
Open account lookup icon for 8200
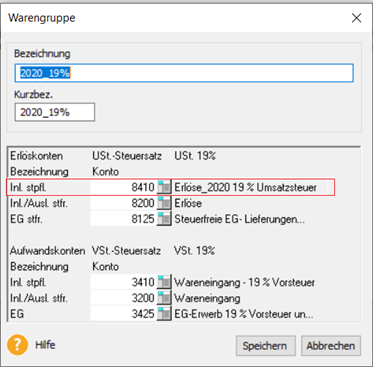[164, 203]
